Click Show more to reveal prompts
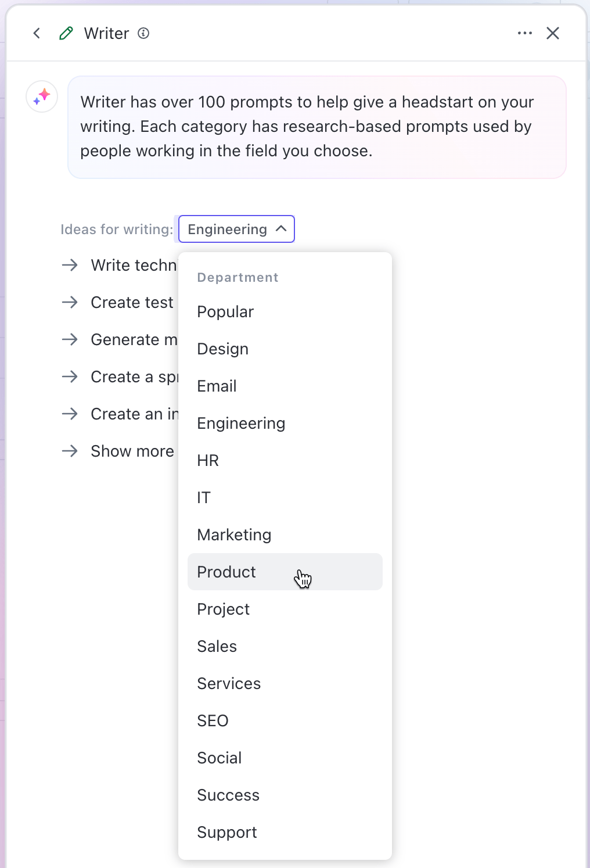 (132, 451)
